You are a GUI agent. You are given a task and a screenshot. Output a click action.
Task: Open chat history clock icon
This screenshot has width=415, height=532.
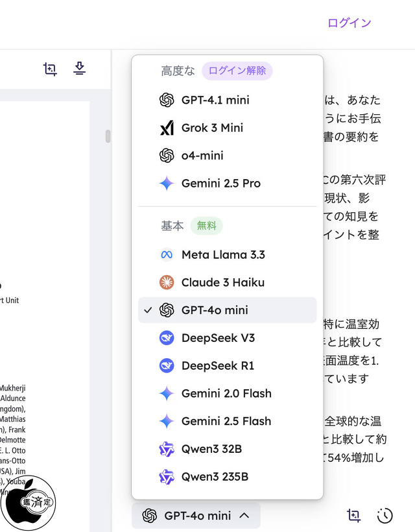(385, 516)
